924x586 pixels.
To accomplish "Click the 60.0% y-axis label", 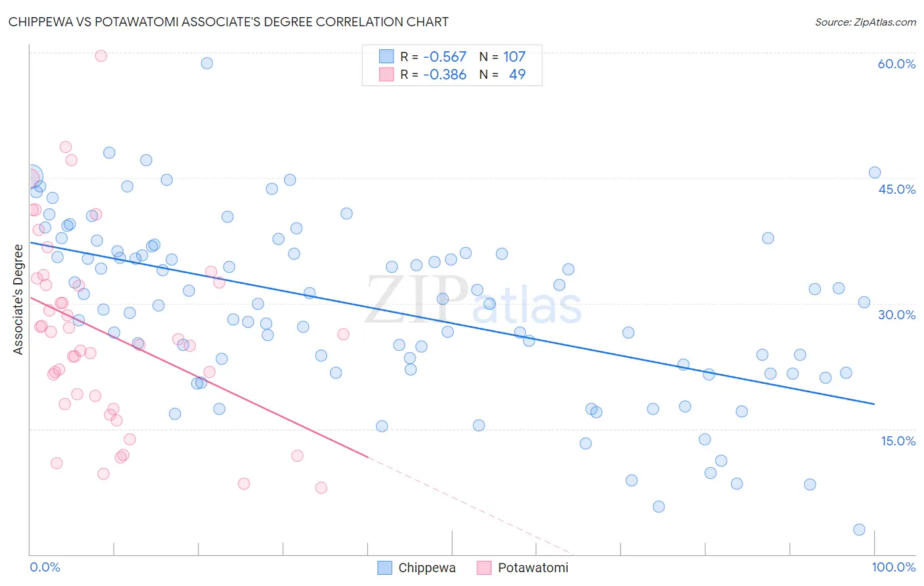I will [x=896, y=64].
